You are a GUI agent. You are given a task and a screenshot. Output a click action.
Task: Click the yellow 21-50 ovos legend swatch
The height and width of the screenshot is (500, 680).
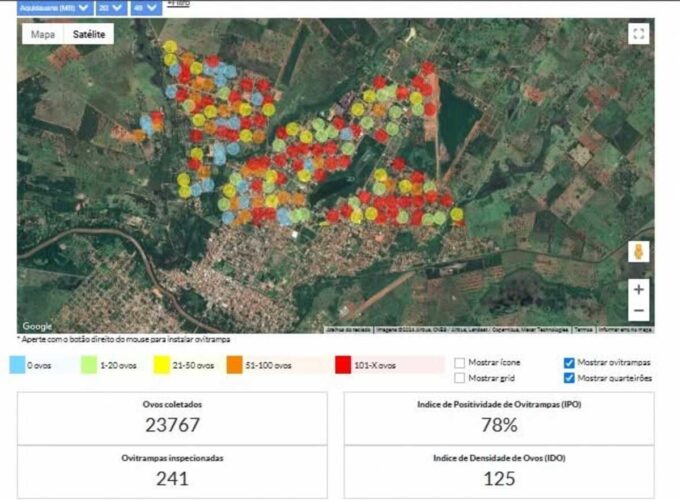click(161, 365)
